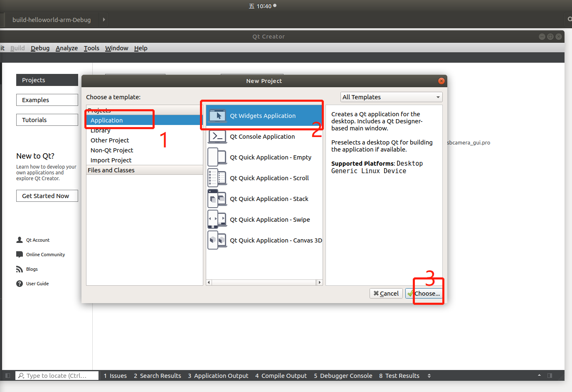Open the 3 Application Output pane
Screen dimensions: 572x392
click(218, 376)
